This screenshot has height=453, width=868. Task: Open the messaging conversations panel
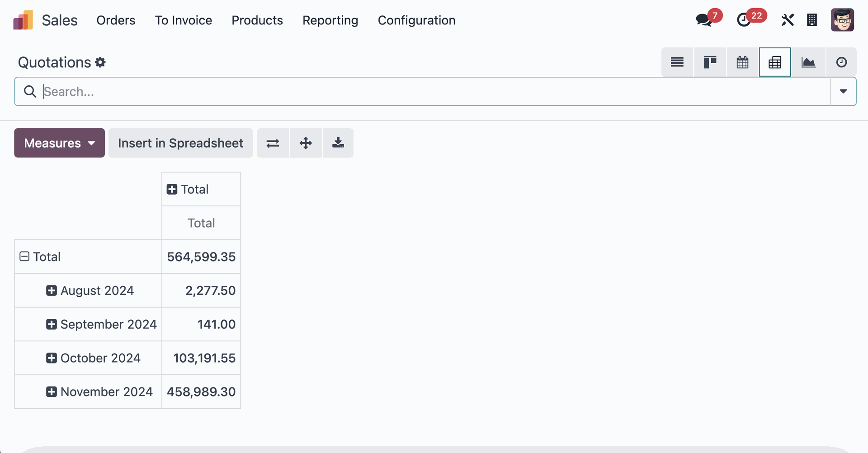click(x=703, y=20)
